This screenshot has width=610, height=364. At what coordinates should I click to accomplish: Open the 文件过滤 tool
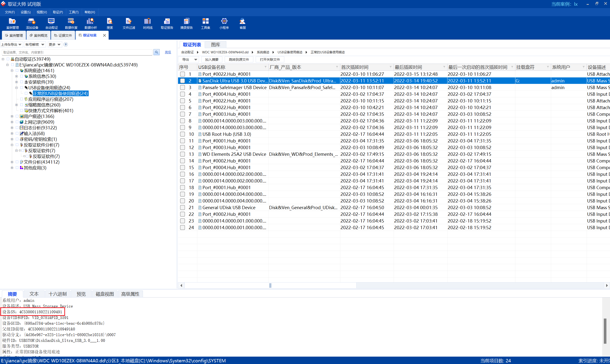(129, 24)
